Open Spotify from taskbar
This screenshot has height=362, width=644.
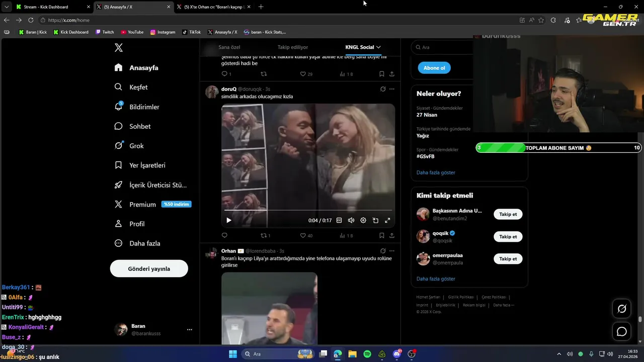point(367,354)
